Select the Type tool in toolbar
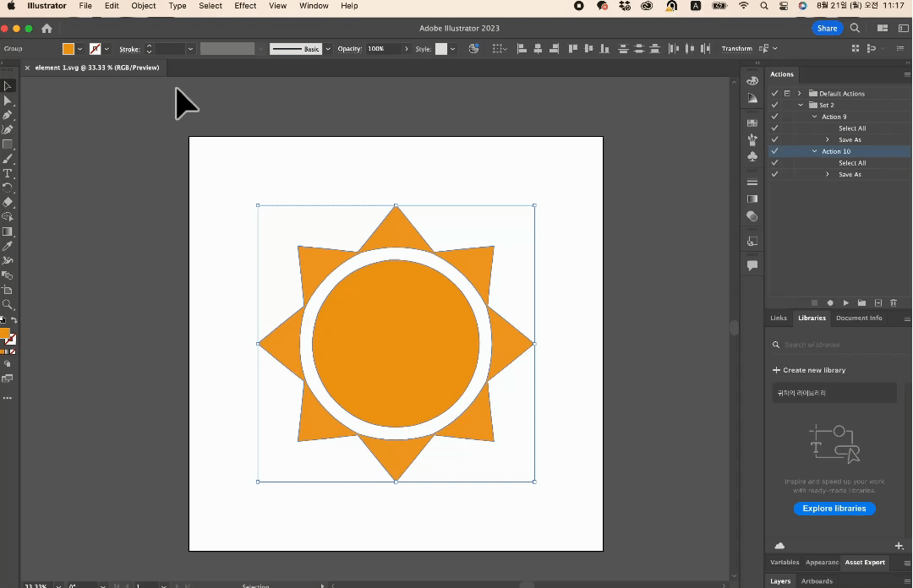The height and width of the screenshot is (588, 913). click(x=8, y=173)
